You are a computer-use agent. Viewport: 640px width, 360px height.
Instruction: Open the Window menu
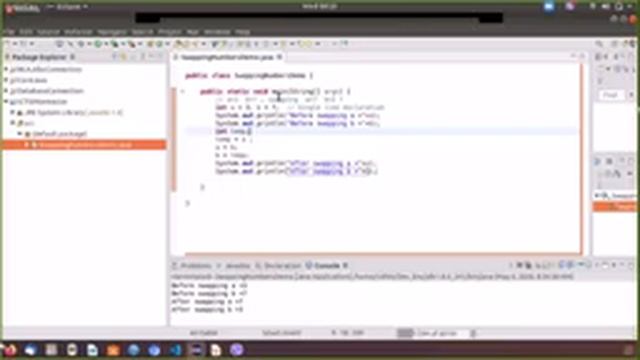(217, 32)
